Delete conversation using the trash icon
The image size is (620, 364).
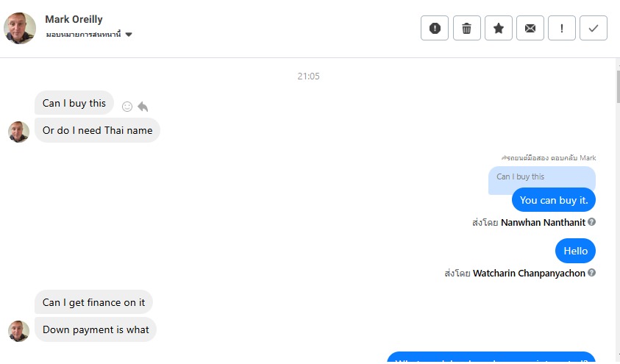pyautogui.click(x=466, y=28)
